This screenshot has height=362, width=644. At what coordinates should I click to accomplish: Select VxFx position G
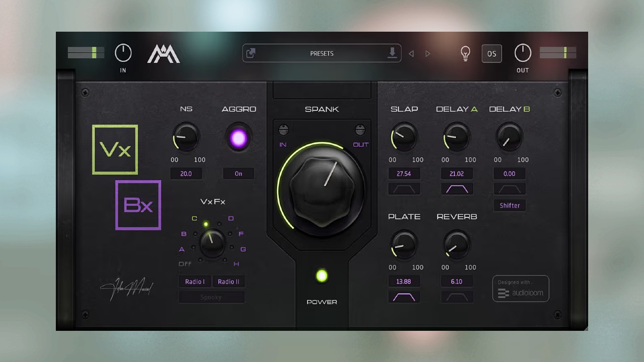click(x=243, y=249)
